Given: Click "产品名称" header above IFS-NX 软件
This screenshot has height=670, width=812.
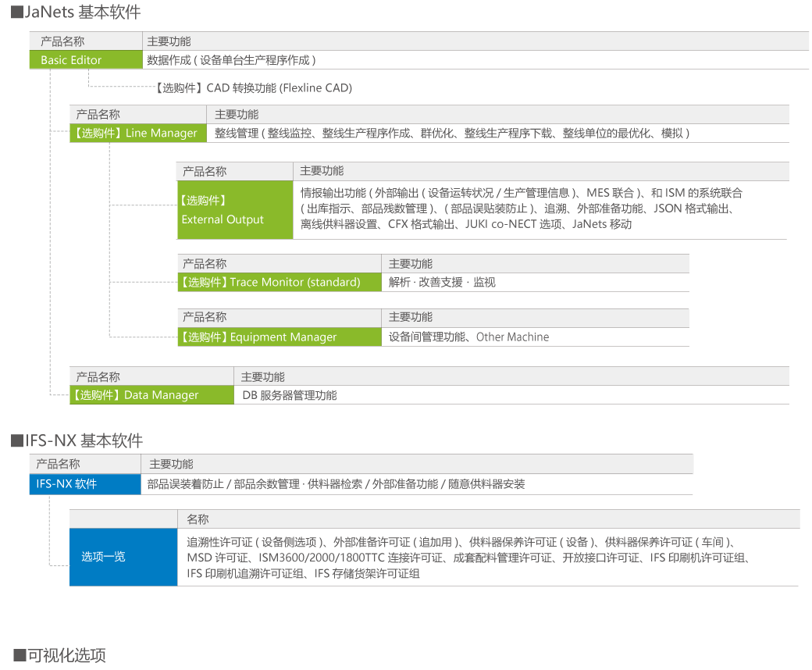Looking at the screenshot, I should point(58,464).
